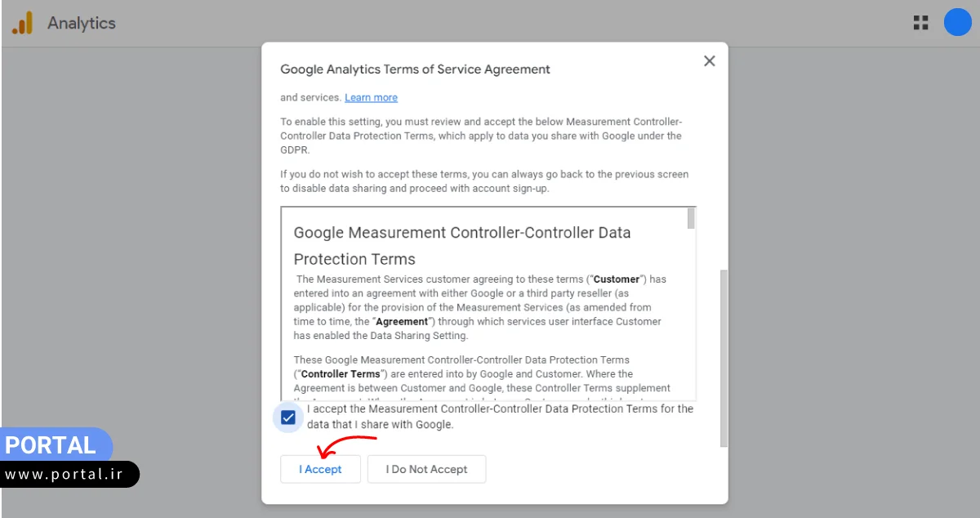Untick the Data Protection Terms checkbox
The width and height of the screenshot is (980, 518).
288,418
